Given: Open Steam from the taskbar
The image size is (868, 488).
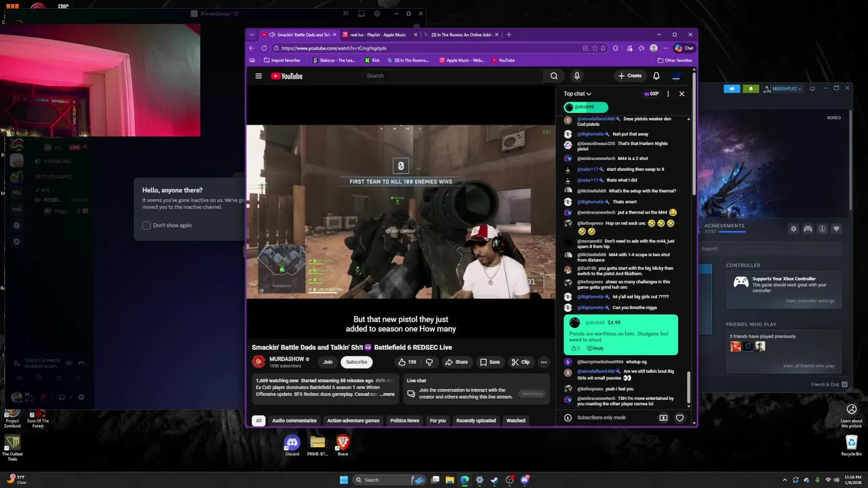Looking at the screenshot, I should [494, 480].
